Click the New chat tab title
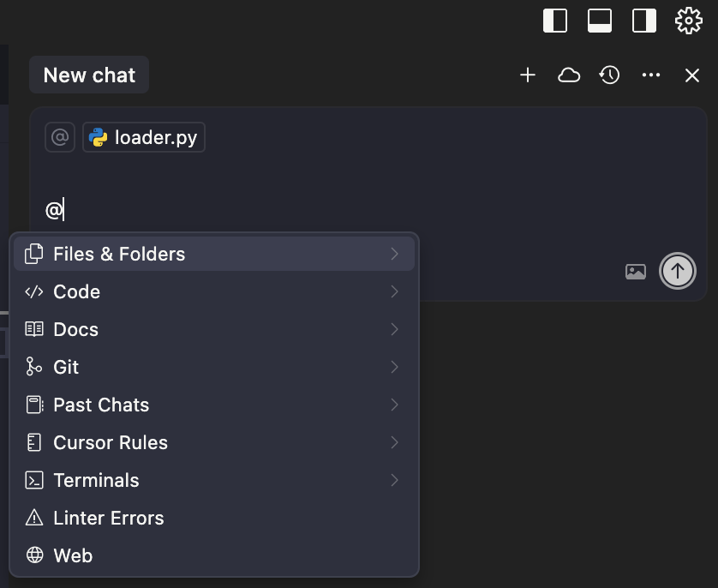 tap(89, 75)
